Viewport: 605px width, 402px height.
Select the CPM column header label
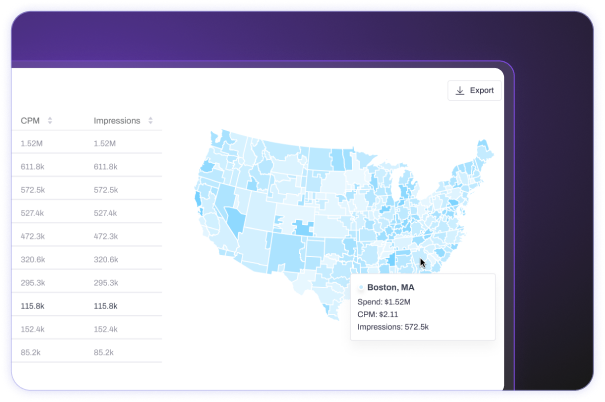(x=30, y=121)
